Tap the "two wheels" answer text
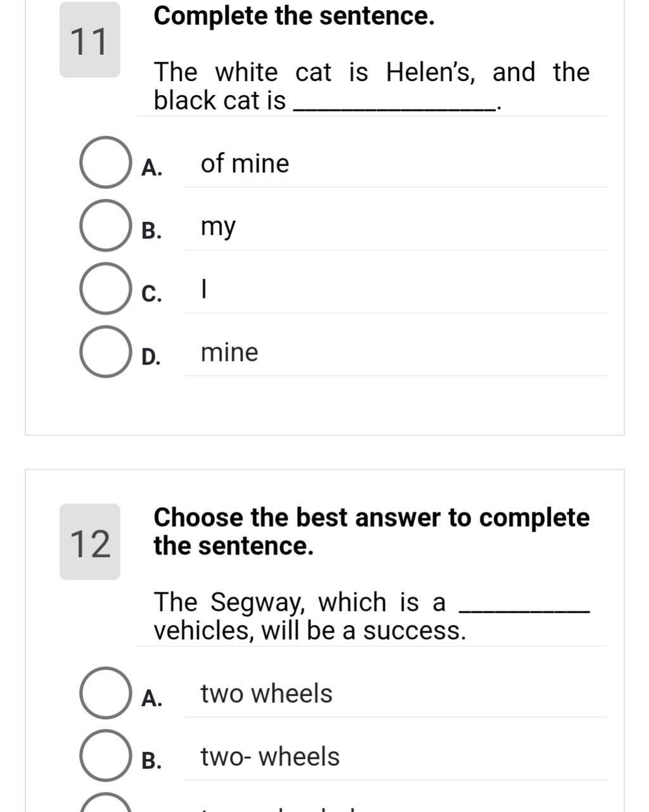Image resolution: width=649 pixels, height=812 pixels. click(266, 693)
